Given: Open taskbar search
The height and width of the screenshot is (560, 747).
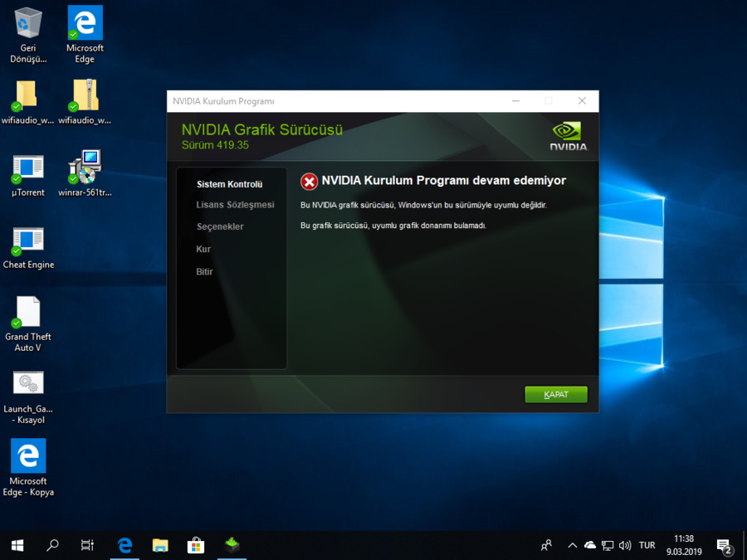Looking at the screenshot, I should [52, 545].
